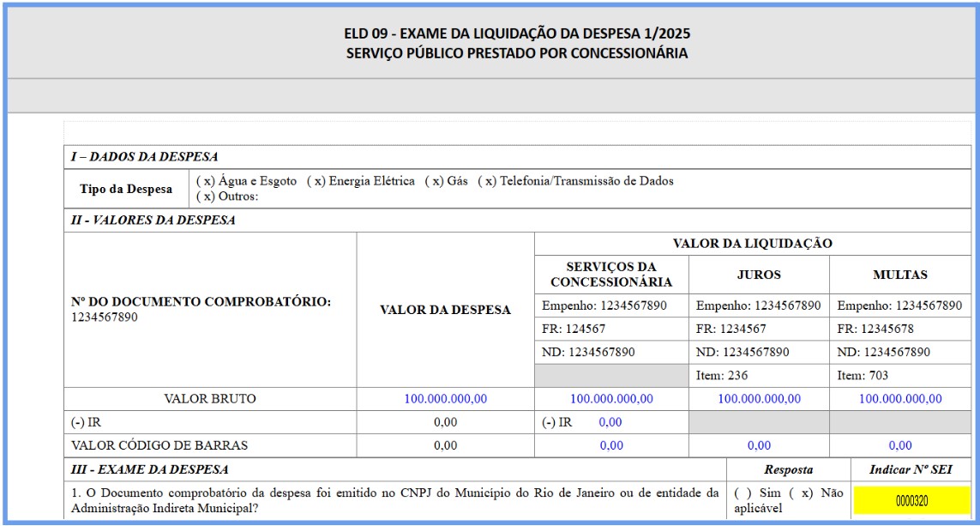The height and width of the screenshot is (526, 980).
Task: Click the Nº do Documento Comprobatório number
Action: pos(104,317)
